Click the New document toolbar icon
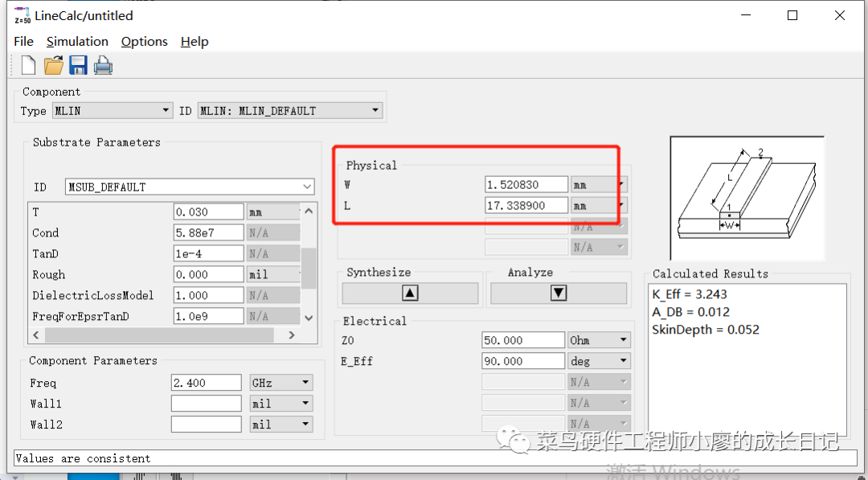 coord(28,65)
